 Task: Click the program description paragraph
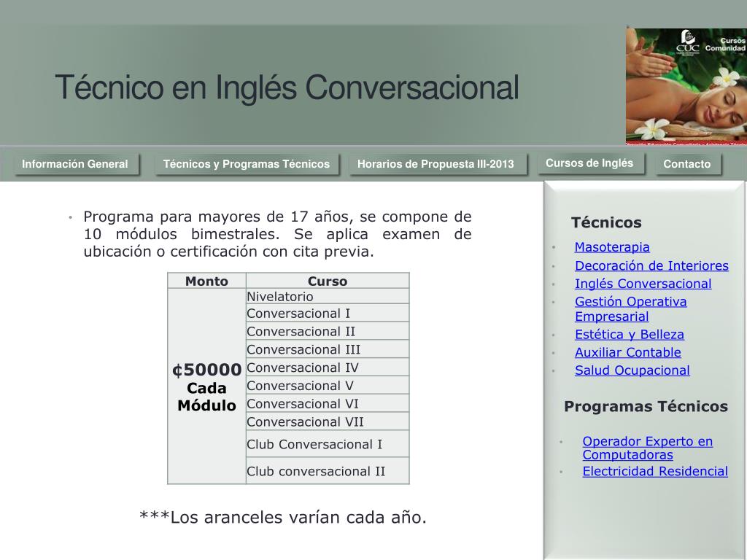(x=277, y=234)
